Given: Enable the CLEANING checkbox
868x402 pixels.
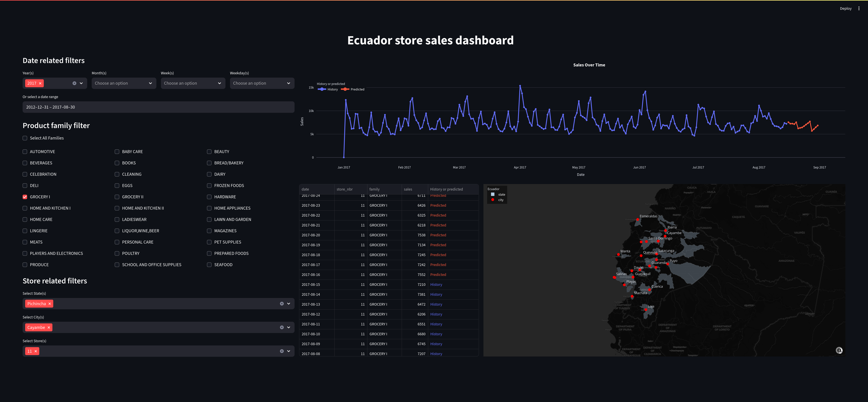Looking at the screenshot, I should (x=117, y=174).
